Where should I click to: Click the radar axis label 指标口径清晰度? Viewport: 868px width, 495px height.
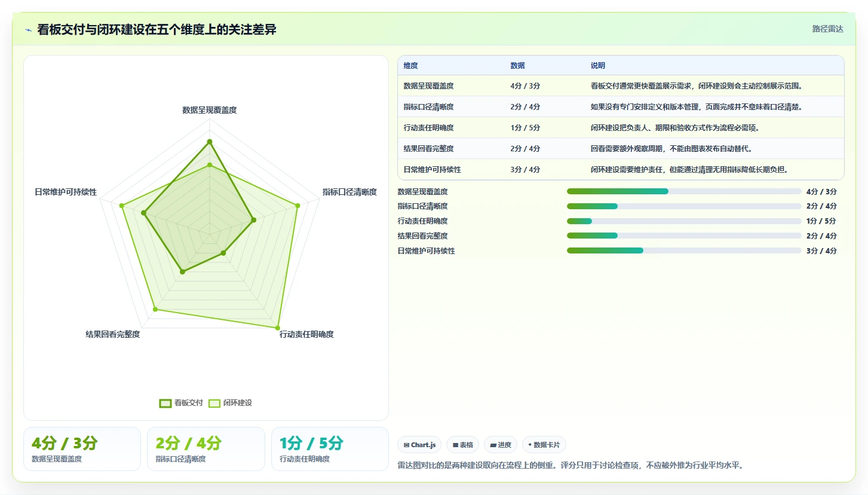(349, 192)
